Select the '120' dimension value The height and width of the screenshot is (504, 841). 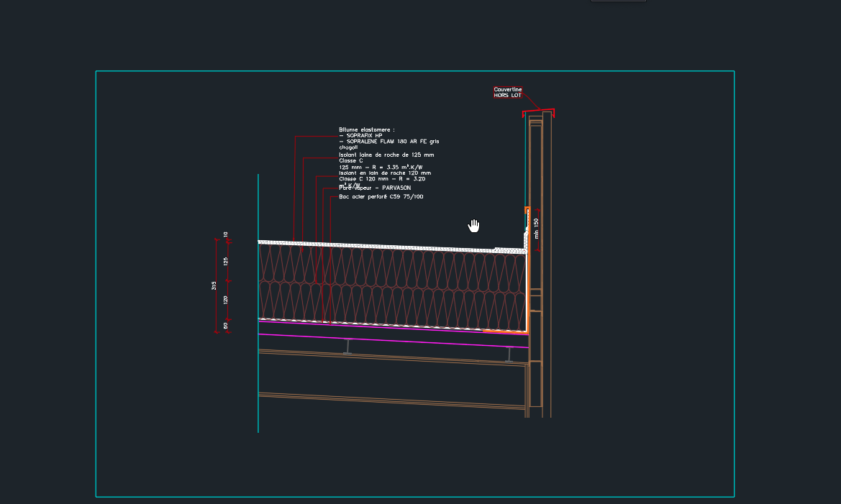point(226,300)
